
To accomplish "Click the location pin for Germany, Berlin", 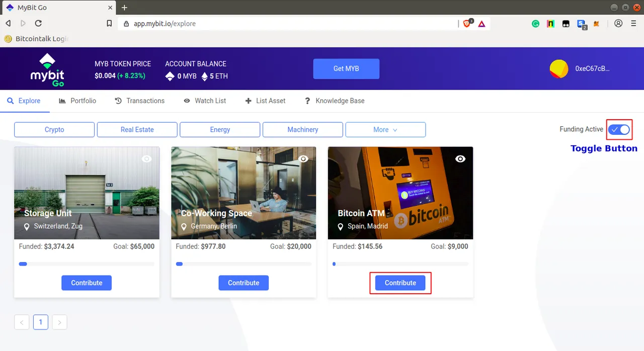I will [x=184, y=227].
